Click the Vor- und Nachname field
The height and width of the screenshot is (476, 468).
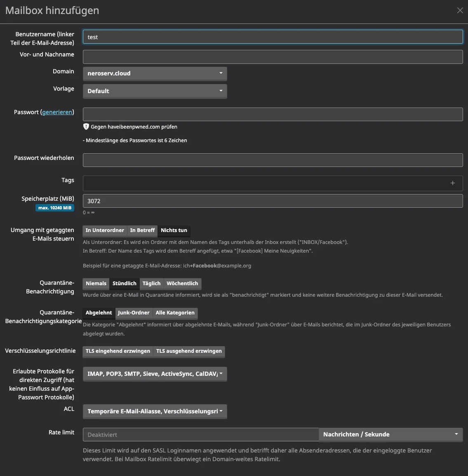tap(273, 57)
